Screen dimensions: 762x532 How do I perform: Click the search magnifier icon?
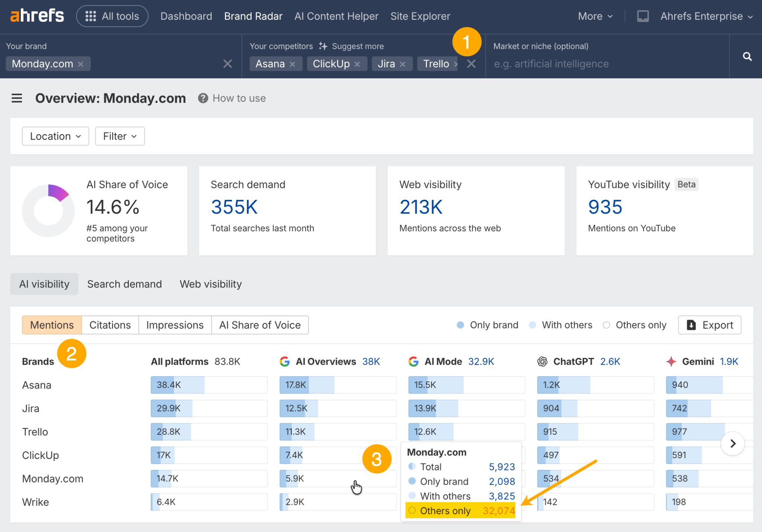click(x=747, y=57)
